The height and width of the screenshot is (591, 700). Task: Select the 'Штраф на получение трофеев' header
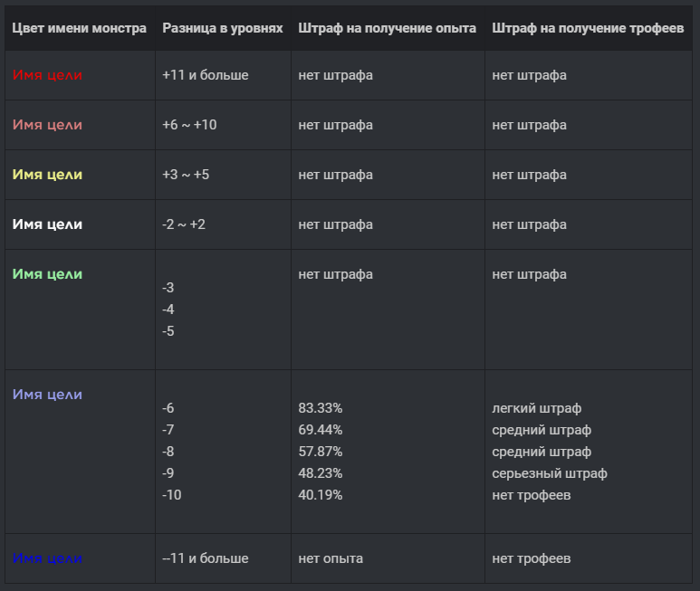tap(588, 28)
